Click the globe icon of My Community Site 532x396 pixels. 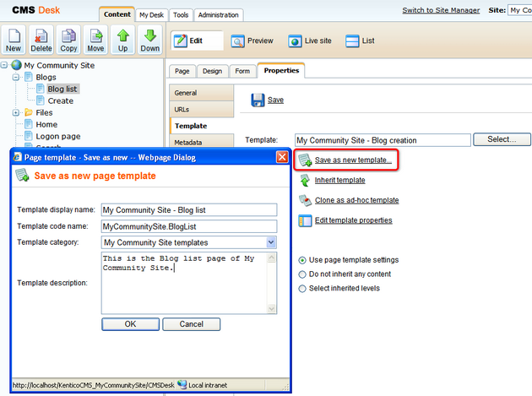[16, 65]
